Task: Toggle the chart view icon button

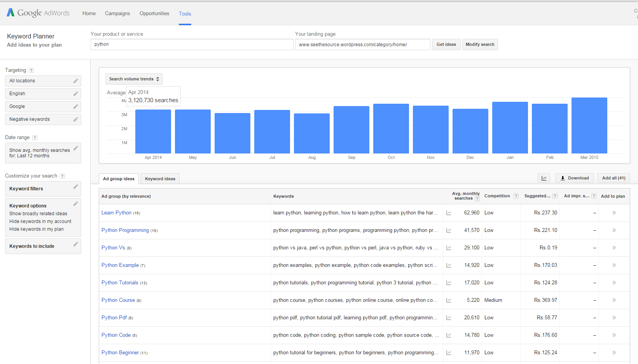Action: coord(544,178)
